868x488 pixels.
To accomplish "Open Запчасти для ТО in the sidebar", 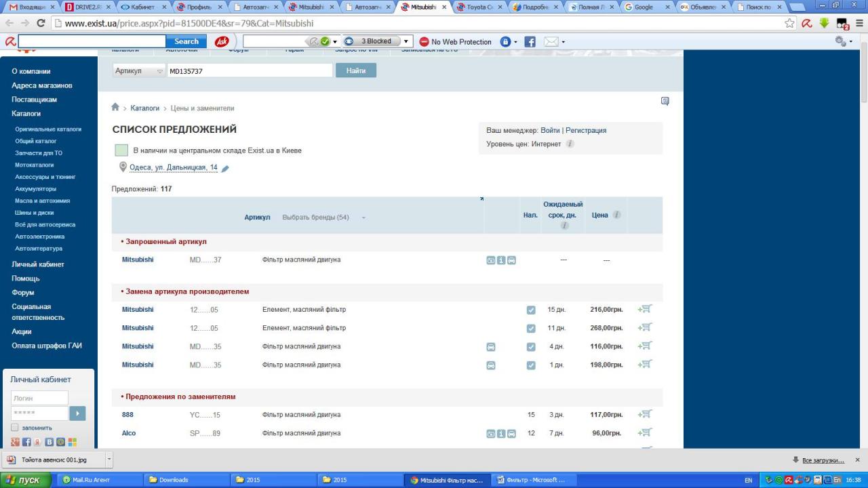I will click(x=39, y=153).
